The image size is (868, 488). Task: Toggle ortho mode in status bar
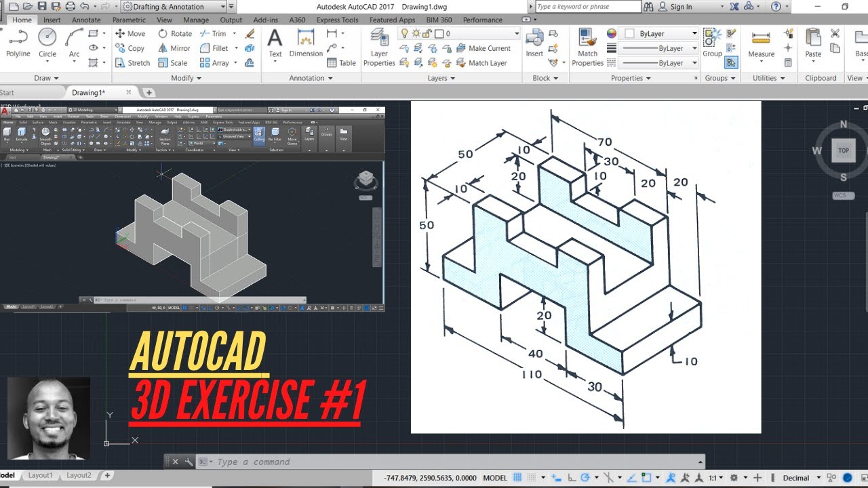pos(572,478)
